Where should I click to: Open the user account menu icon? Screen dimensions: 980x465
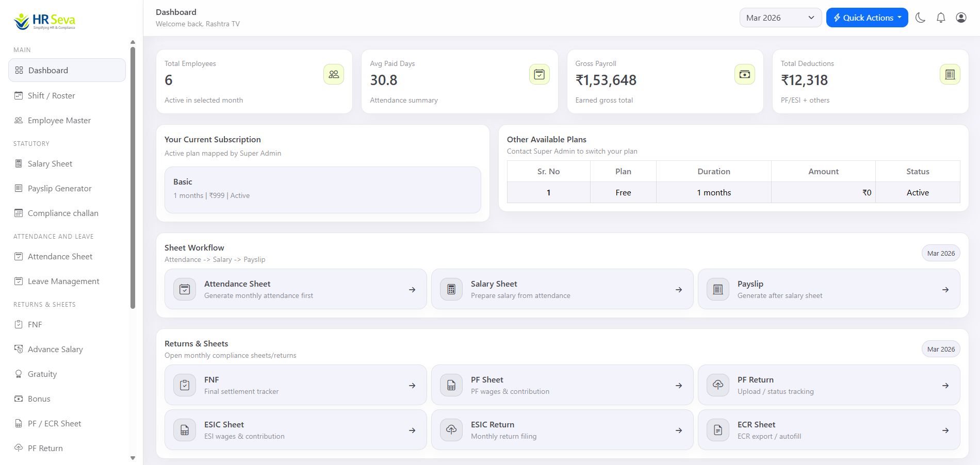click(x=961, y=17)
